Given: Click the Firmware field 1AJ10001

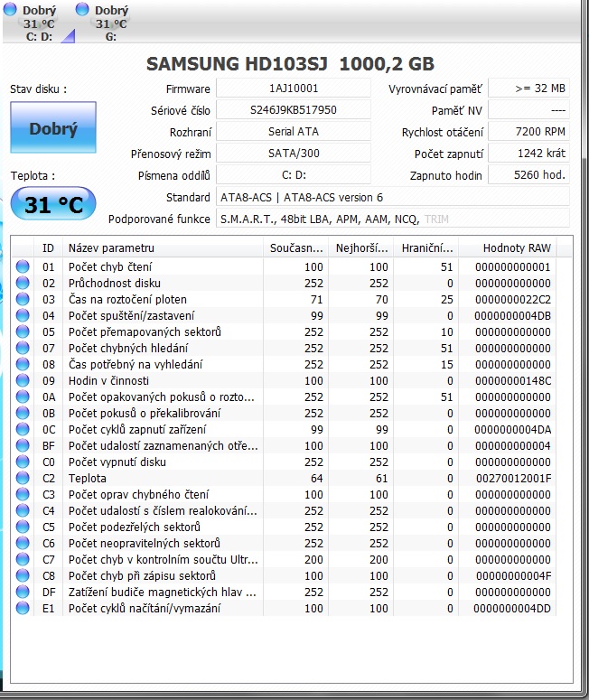Looking at the screenshot, I should pyautogui.click(x=294, y=89).
